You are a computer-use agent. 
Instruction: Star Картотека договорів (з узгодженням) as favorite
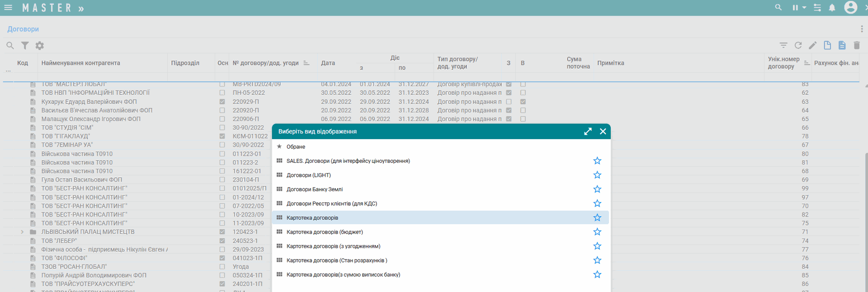coord(597,246)
